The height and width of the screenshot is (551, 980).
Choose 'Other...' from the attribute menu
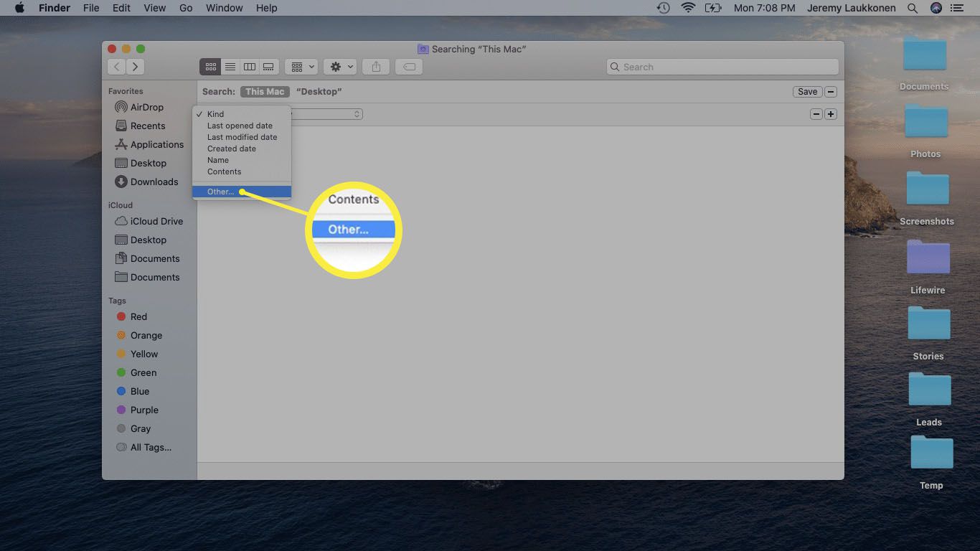tap(221, 192)
